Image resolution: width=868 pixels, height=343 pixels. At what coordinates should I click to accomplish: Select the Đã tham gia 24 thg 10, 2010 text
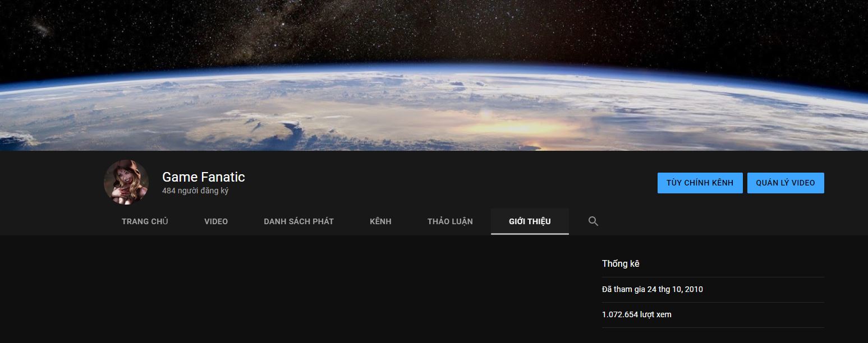[x=653, y=289]
